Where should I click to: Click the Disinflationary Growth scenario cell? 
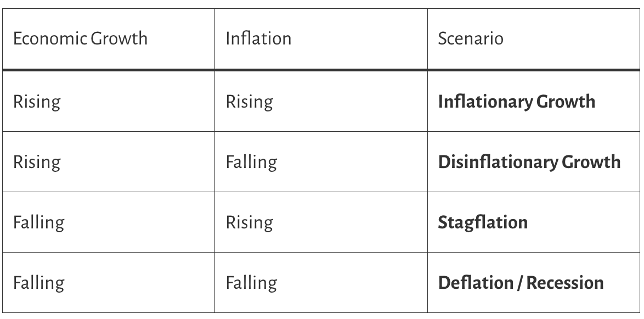[529, 162]
